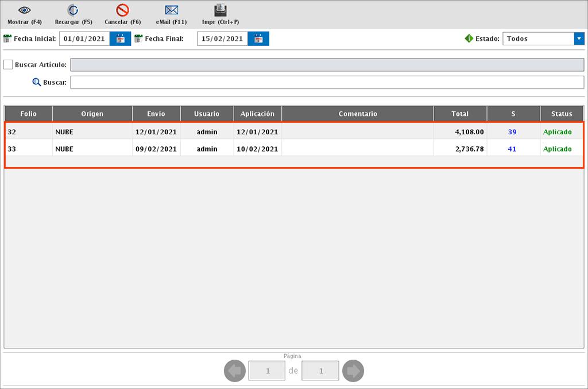Sort by the Folio column header
588x389 pixels.
click(28, 114)
